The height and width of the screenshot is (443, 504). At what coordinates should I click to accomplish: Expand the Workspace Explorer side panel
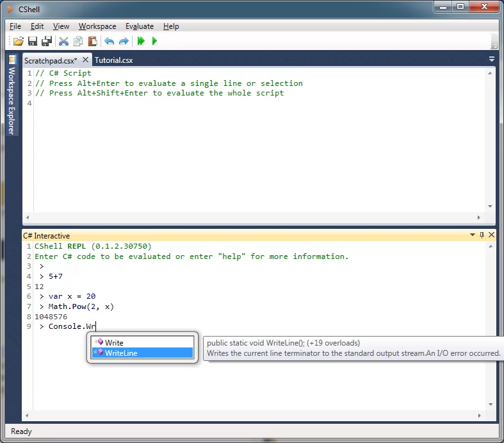12,96
